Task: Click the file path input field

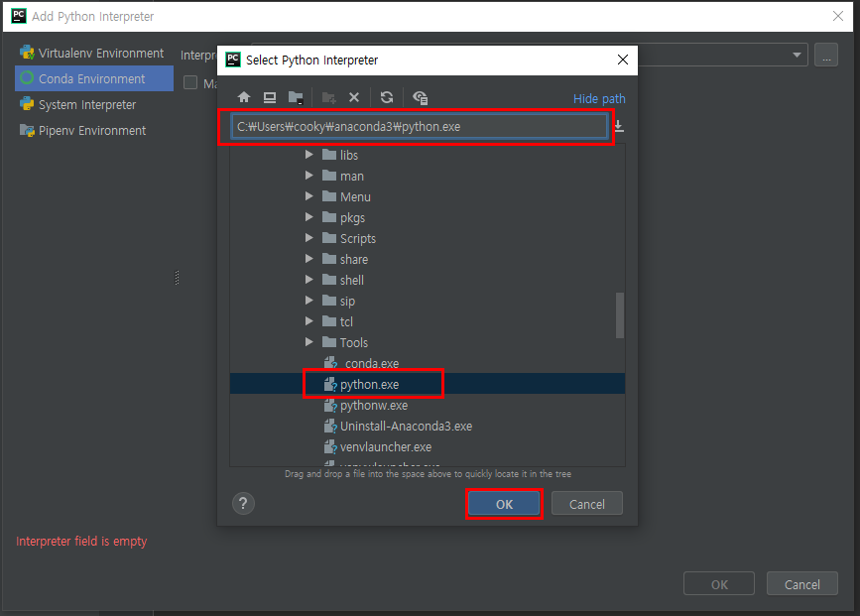Action: pyautogui.click(x=419, y=126)
